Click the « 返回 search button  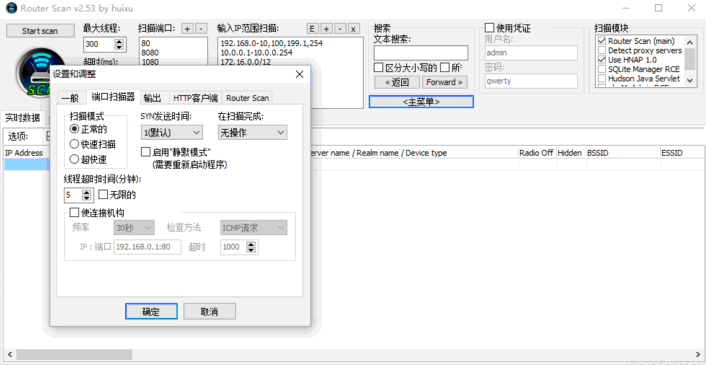(x=397, y=82)
